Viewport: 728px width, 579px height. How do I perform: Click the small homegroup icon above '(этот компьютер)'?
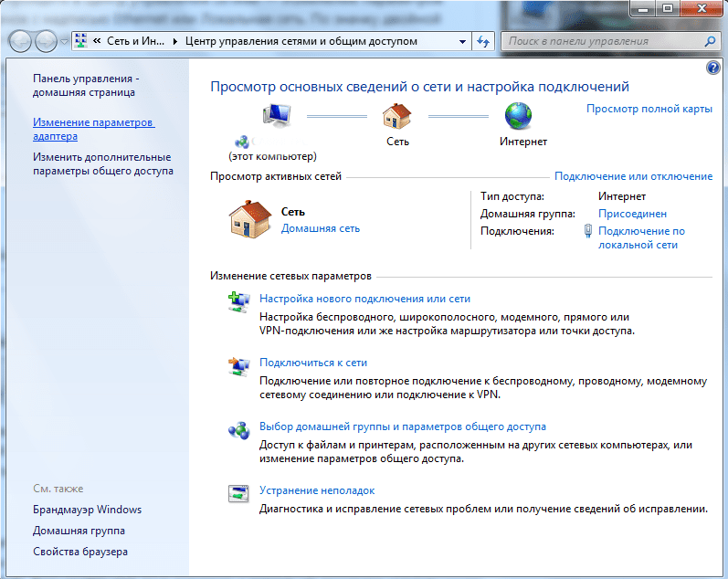(x=241, y=142)
